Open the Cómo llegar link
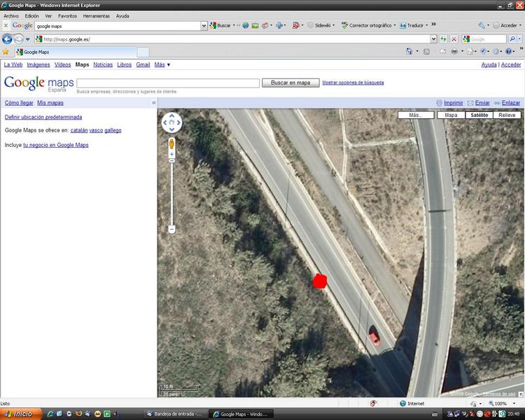 click(19, 103)
